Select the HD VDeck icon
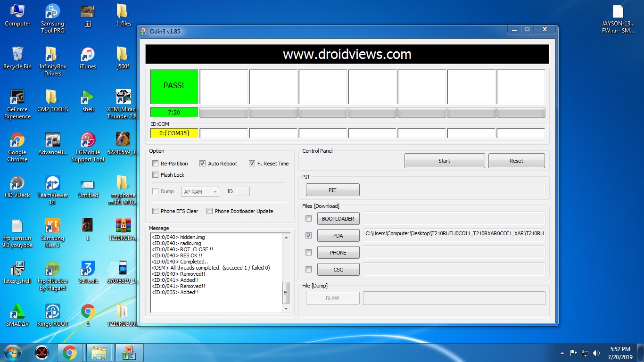This screenshot has width=644, height=362. coord(17,187)
